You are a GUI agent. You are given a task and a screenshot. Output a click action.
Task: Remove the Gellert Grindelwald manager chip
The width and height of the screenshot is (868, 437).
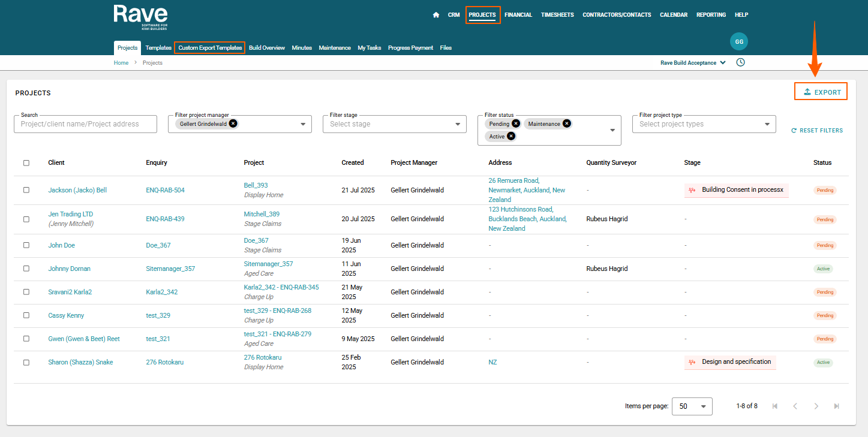(233, 123)
